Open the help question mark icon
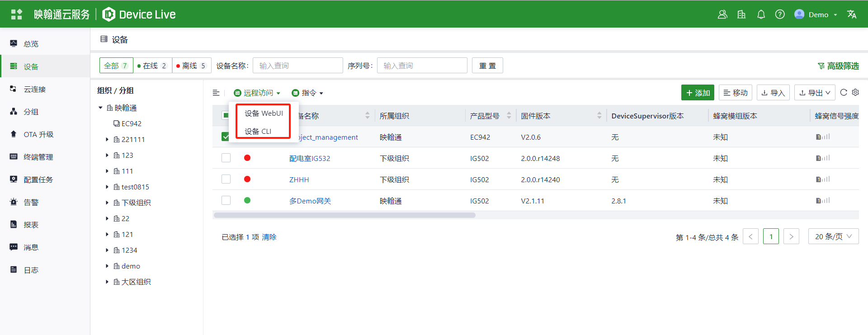This screenshot has height=335, width=868. click(780, 14)
